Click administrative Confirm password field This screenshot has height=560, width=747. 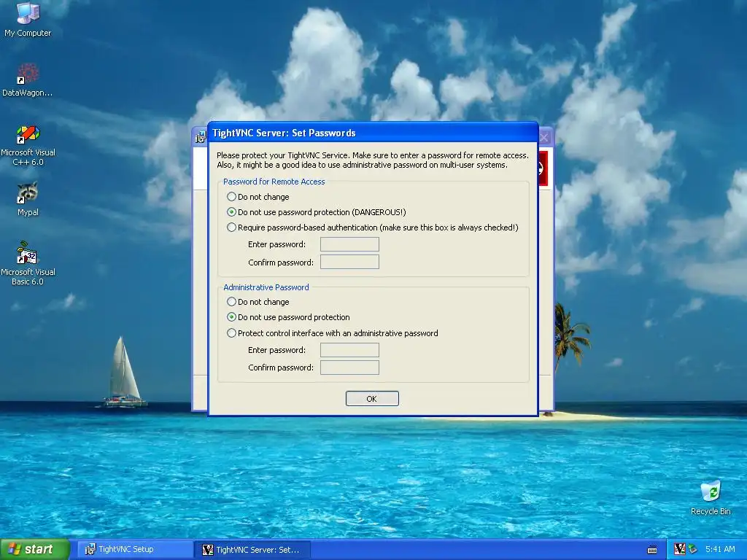[349, 367]
